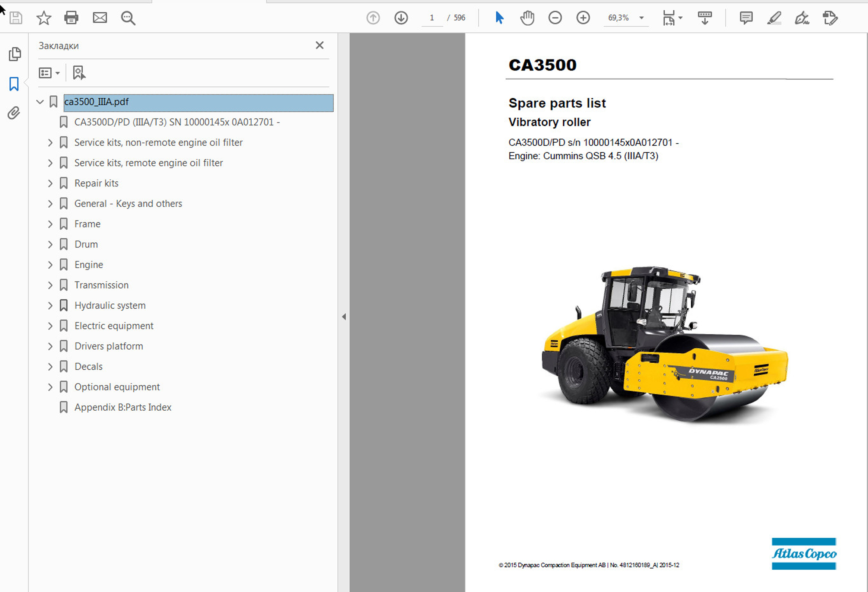Viewport: 868px width, 592px height.
Task: Open the find text magnifier tool
Action: [128, 18]
